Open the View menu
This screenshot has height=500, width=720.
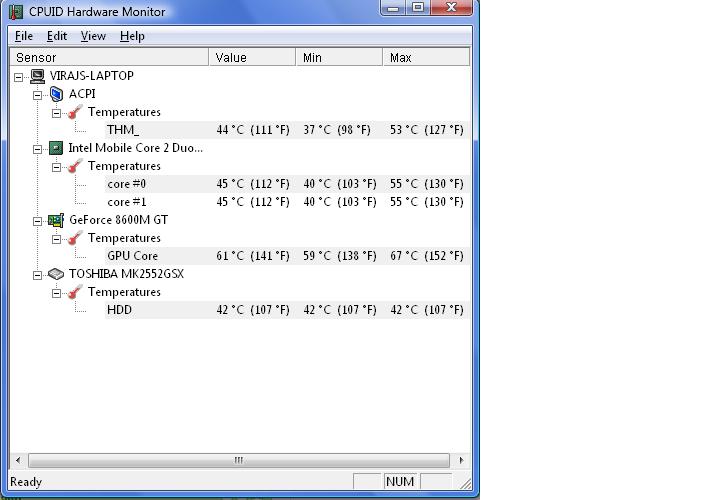point(93,36)
